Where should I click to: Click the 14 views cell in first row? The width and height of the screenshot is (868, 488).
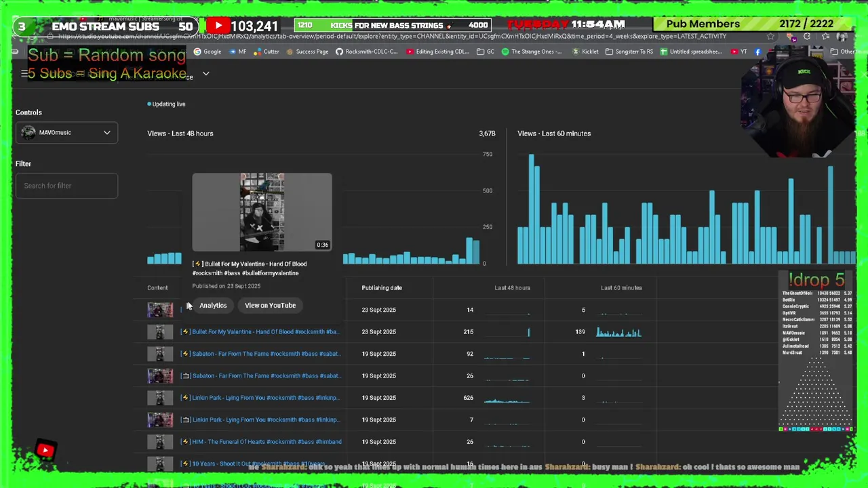coord(470,310)
